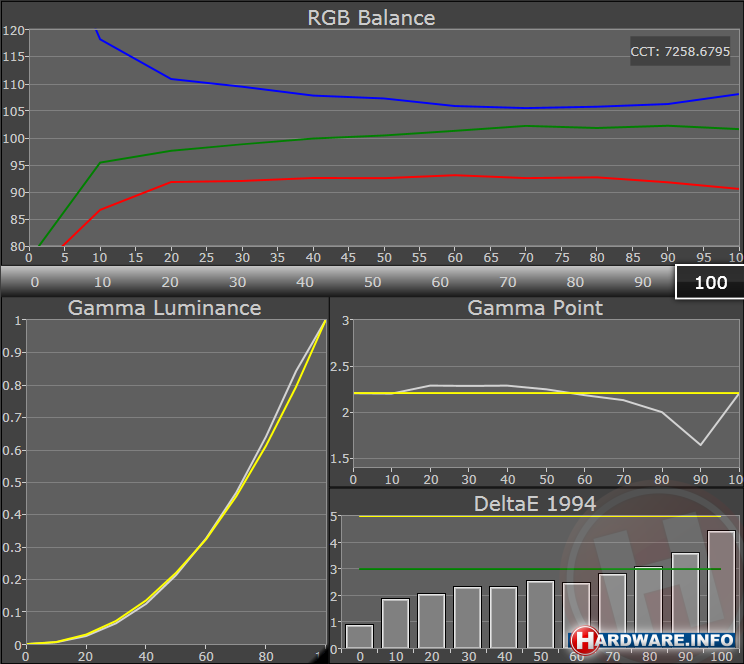Select the 40 grayscale step
Image resolution: width=744 pixels, height=664 pixels.
(305, 282)
